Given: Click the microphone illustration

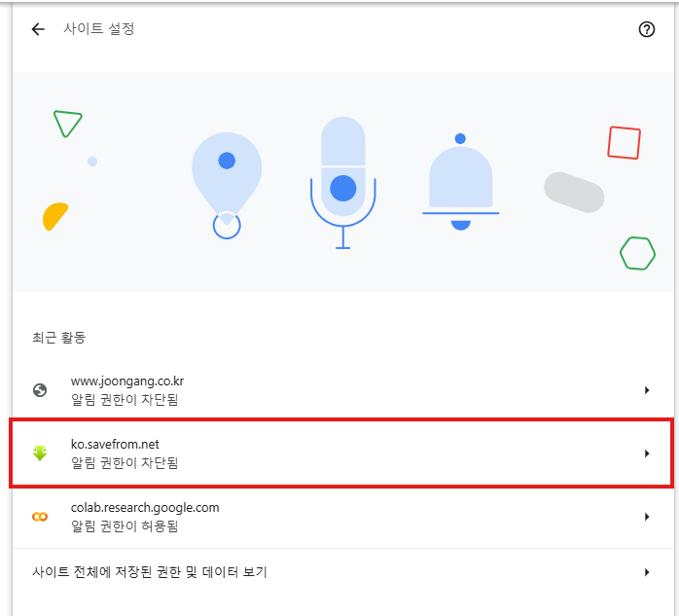Looking at the screenshot, I should [342, 175].
